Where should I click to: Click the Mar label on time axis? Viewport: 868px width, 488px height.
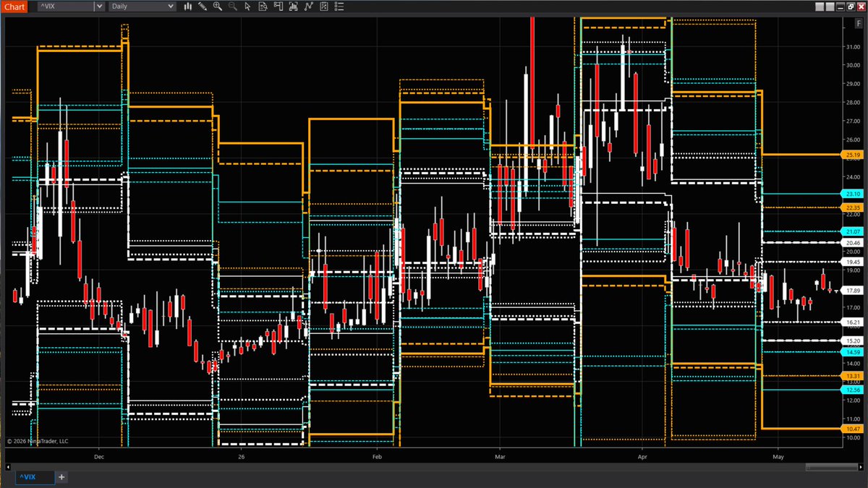point(499,457)
